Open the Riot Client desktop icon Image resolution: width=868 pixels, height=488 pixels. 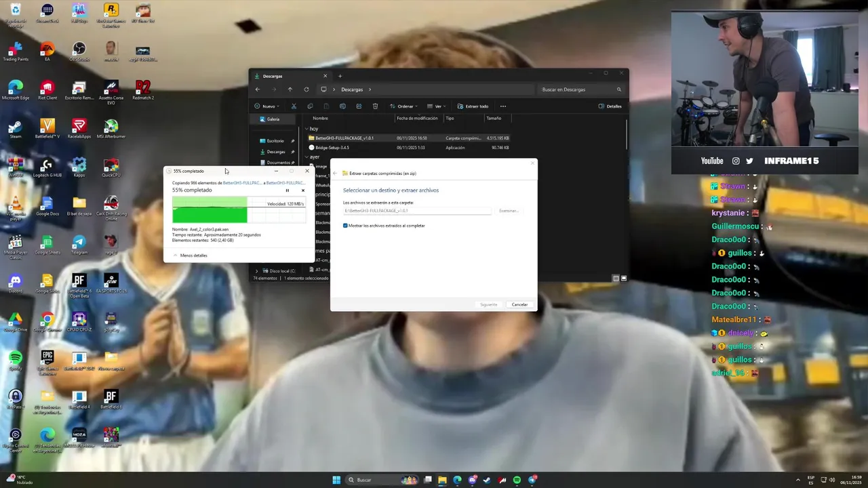pos(47,90)
